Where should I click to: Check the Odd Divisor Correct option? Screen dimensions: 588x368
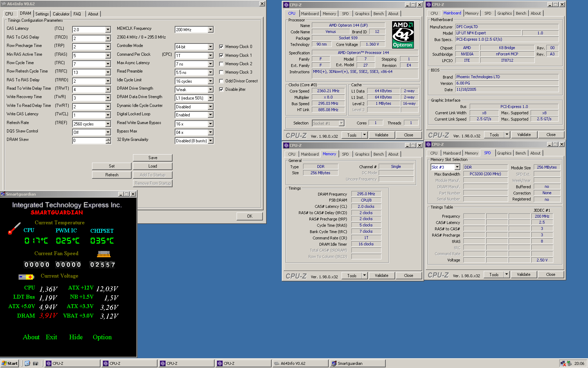click(x=221, y=81)
